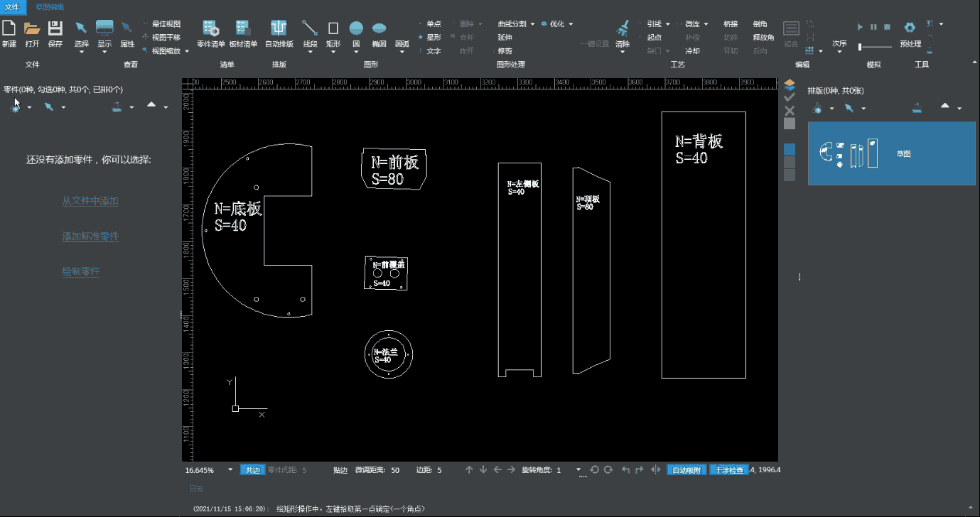Click the 最佳视图 best view item
The image size is (980, 517).
(161, 23)
